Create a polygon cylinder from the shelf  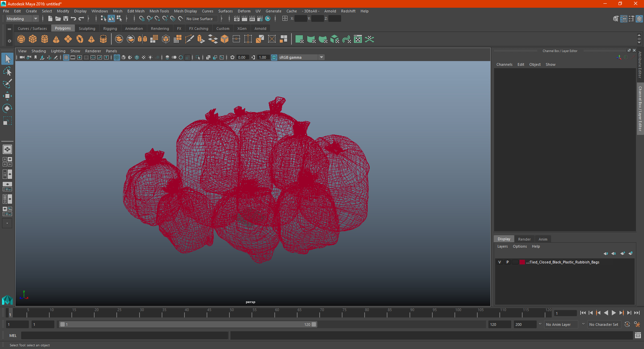45,39
